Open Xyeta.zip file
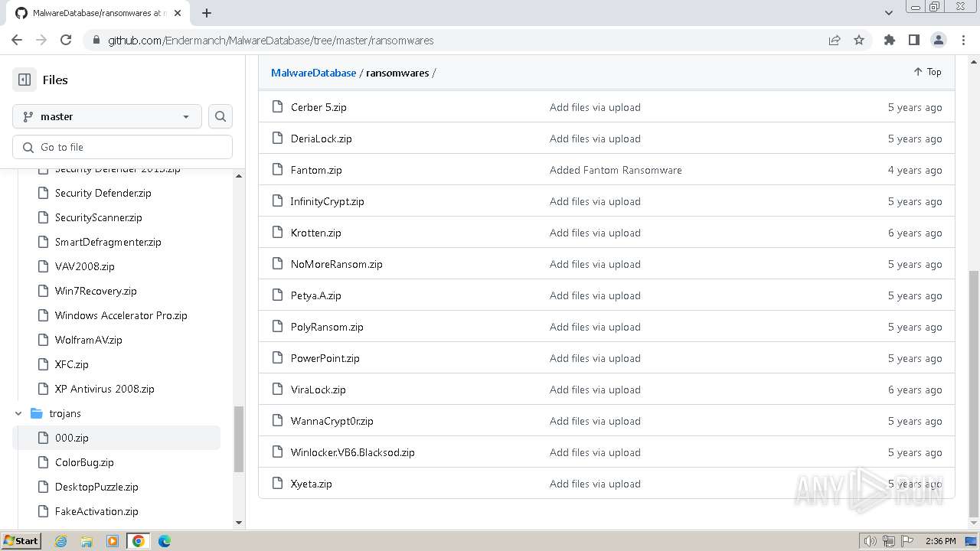The image size is (980, 551). [312, 484]
